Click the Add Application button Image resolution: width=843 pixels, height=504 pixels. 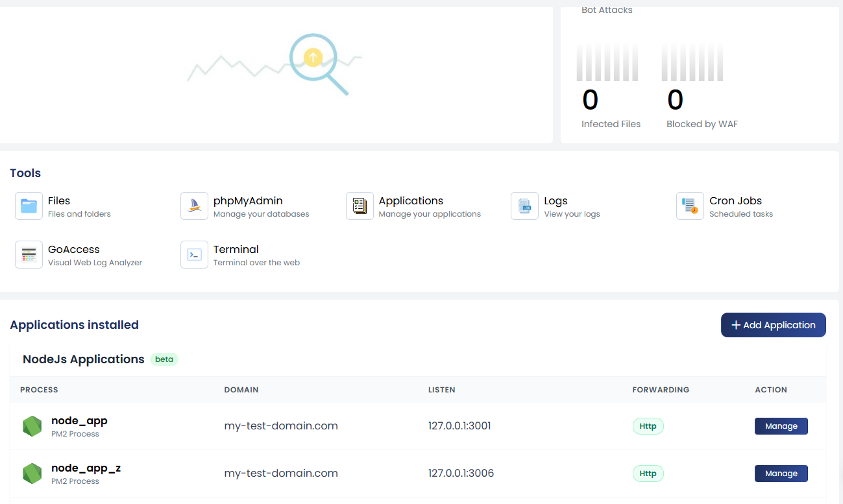click(x=773, y=325)
